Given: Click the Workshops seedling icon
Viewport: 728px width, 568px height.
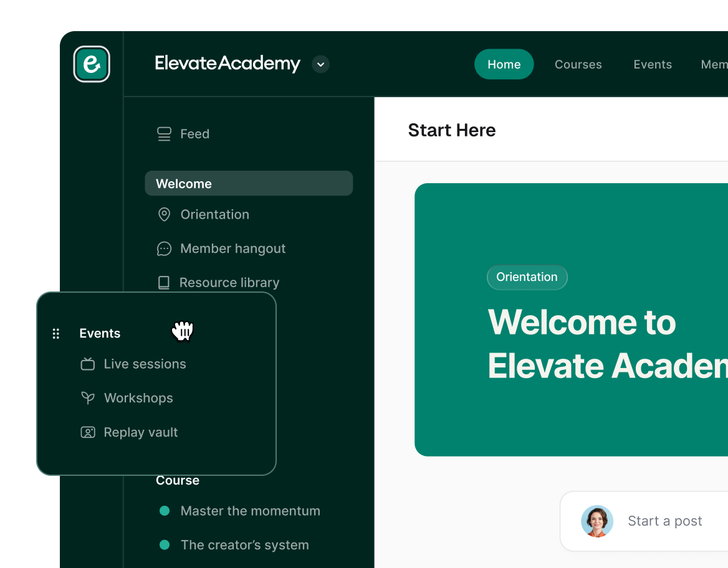Looking at the screenshot, I should 87,398.
